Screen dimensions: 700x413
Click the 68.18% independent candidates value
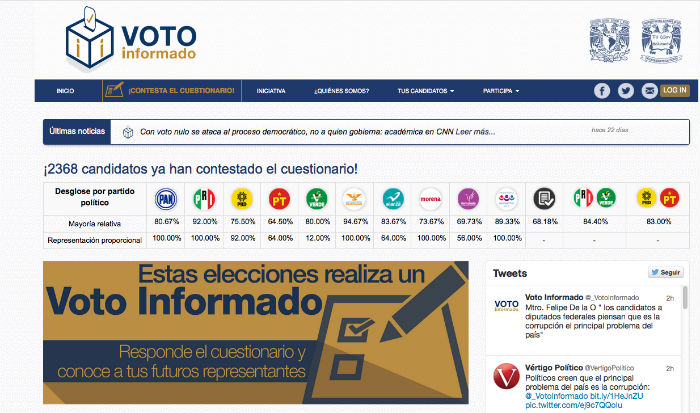[x=545, y=221]
